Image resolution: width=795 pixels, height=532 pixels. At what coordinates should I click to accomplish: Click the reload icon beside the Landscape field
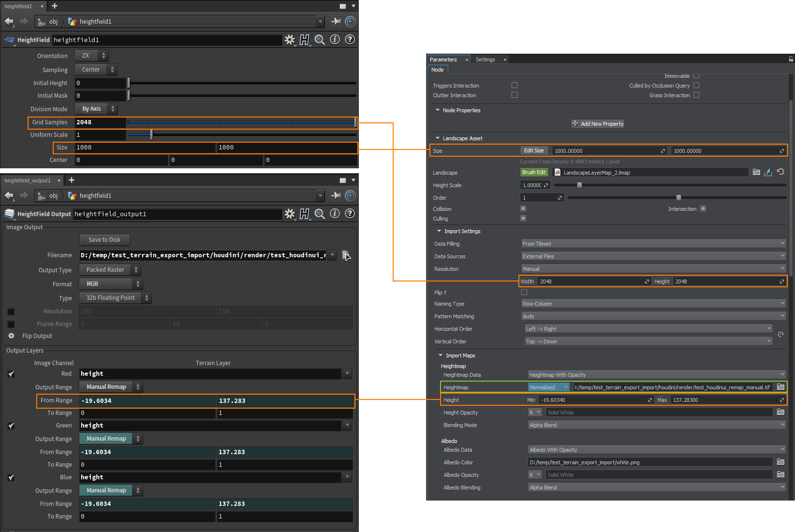(780, 172)
